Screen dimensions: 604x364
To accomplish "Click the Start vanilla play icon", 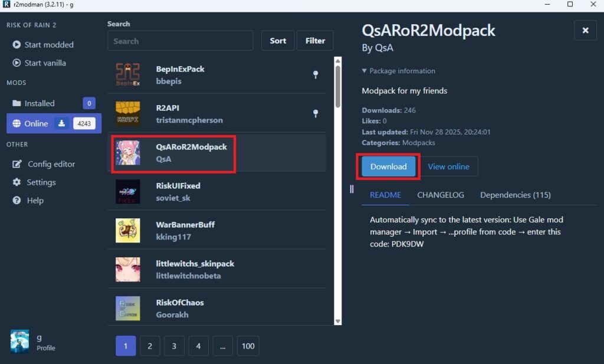I will point(16,63).
